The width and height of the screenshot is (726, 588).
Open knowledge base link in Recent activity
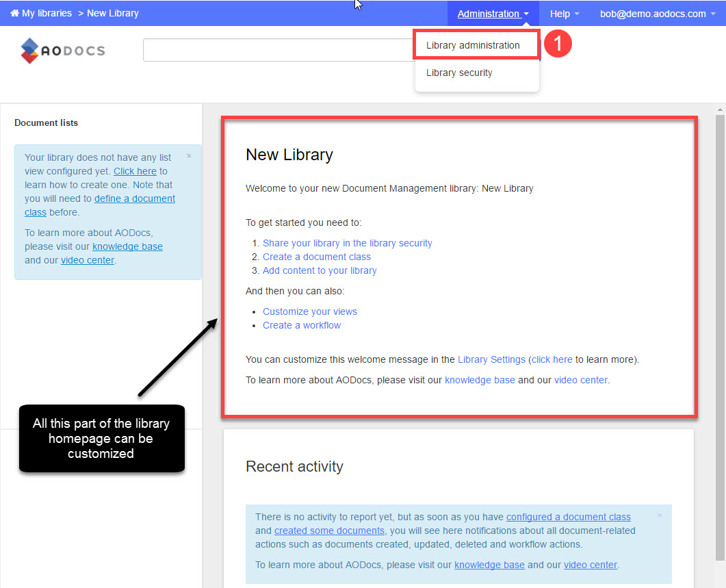click(x=489, y=565)
